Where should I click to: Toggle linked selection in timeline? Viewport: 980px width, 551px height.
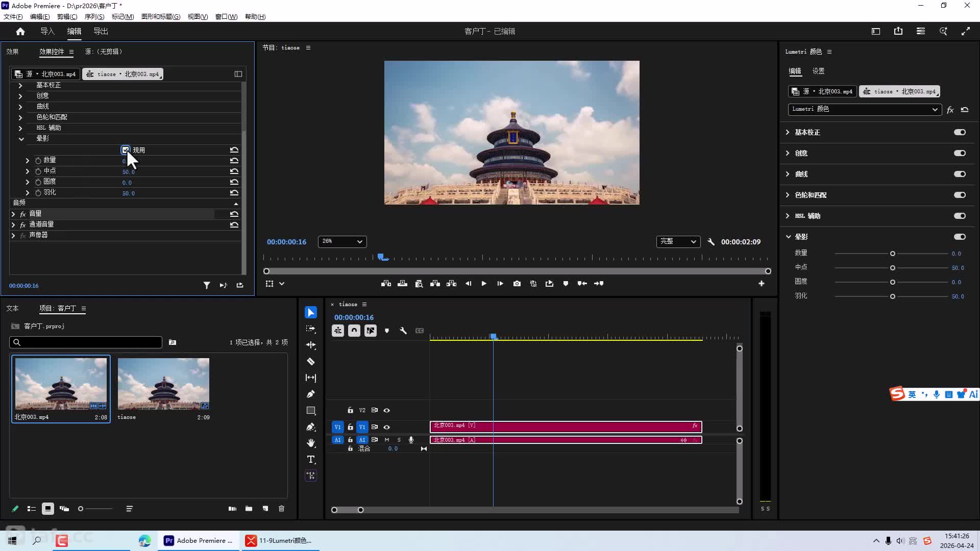pos(371,331)
